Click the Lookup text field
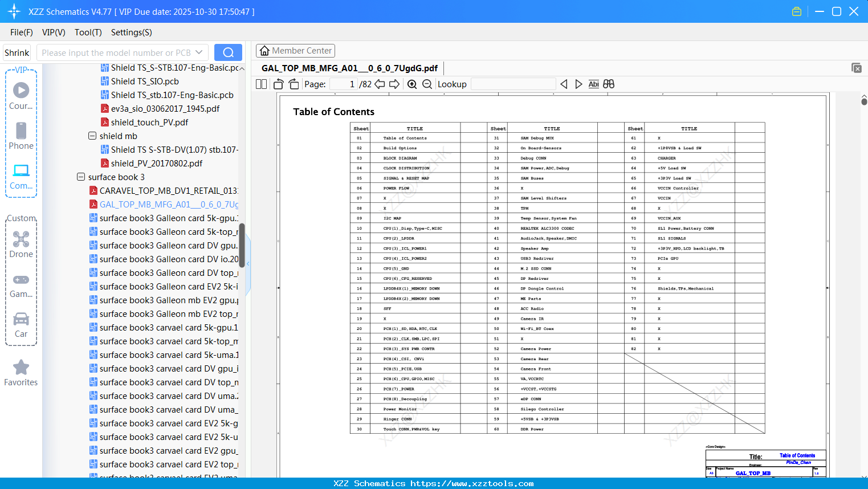The height and width of the screenshot is (489, 868). click(513, 84)
